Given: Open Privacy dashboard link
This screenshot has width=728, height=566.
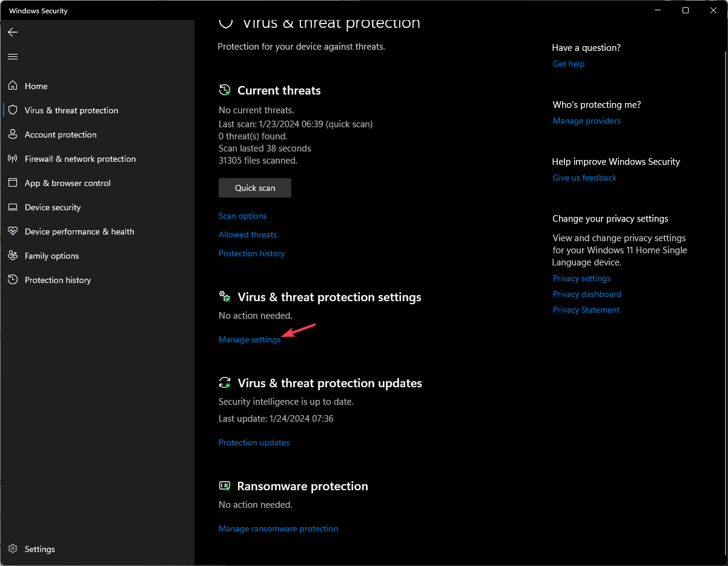Looking at the screenshot, I should click(x=586, y=294).
